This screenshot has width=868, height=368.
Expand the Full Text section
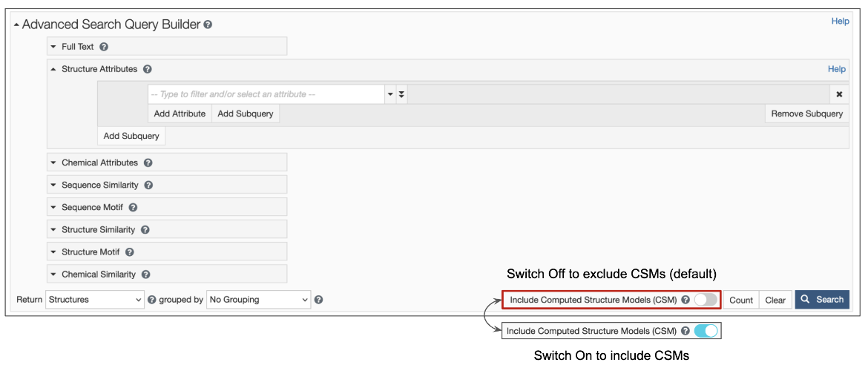click(53, 47)
